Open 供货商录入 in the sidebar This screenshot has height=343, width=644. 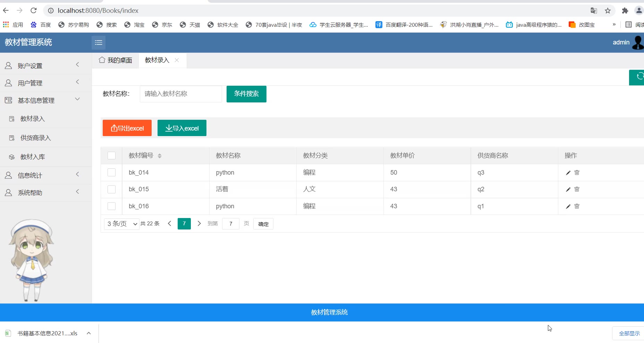35,138
